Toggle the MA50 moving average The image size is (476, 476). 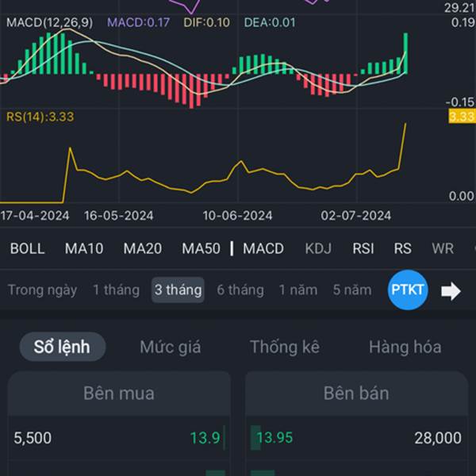click(201, 248)
